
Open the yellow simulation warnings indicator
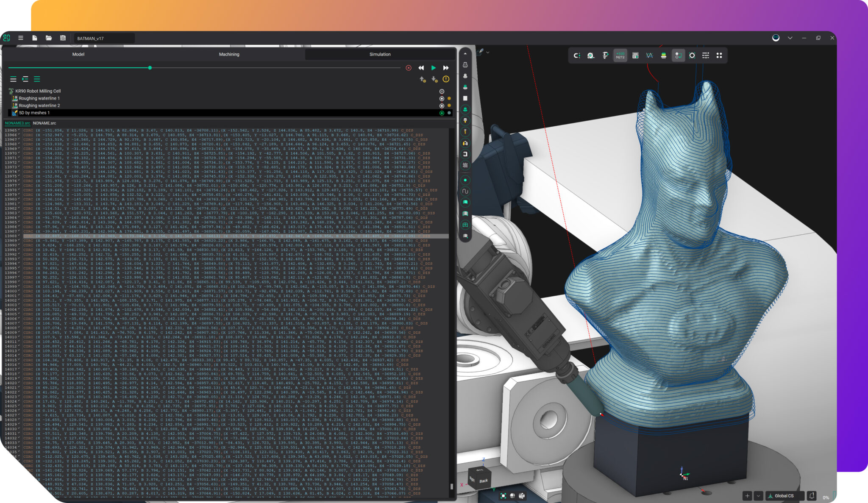click(x=446, y=79)
